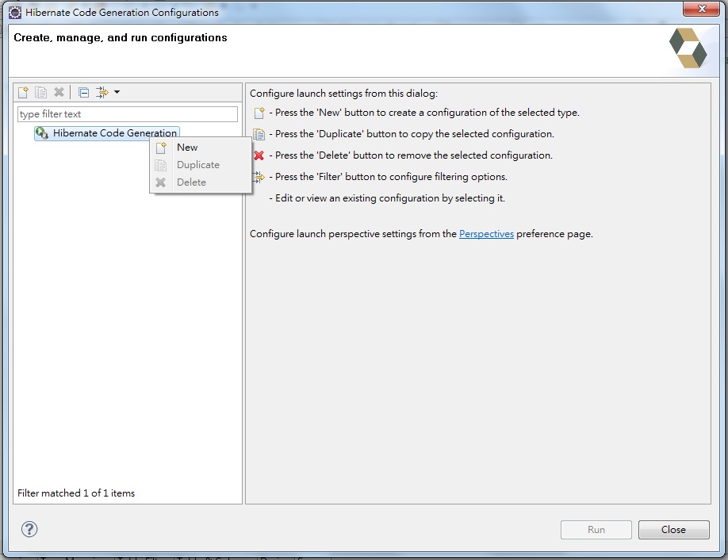Close the dialog with the red X button
The image size is (728, 560).
pyautogui.click(x=702, y=9)
